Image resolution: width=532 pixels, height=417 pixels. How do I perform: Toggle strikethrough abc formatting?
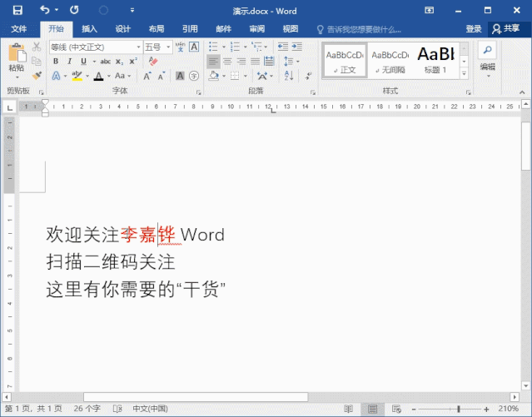click(x=106, y=62)
